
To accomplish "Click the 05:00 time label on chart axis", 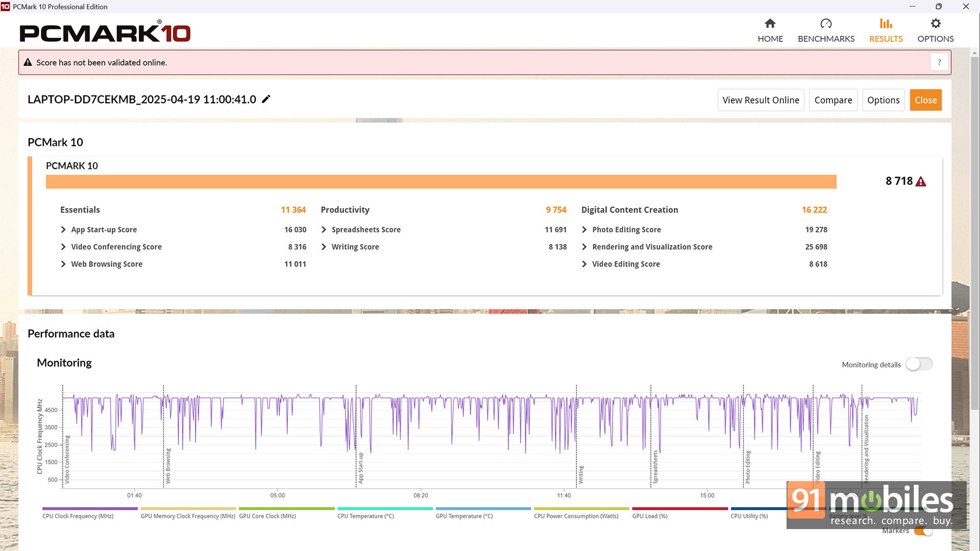I will pyautogui.click(x=277, y=495).
